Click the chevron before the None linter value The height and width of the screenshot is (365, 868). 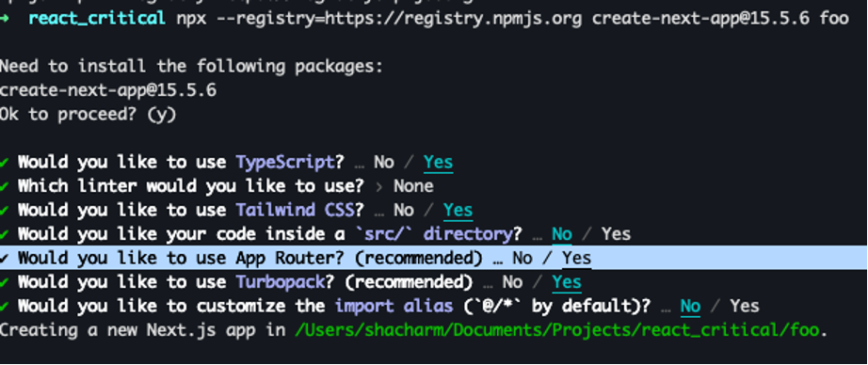pyautogui.click(x=379, y=186)
